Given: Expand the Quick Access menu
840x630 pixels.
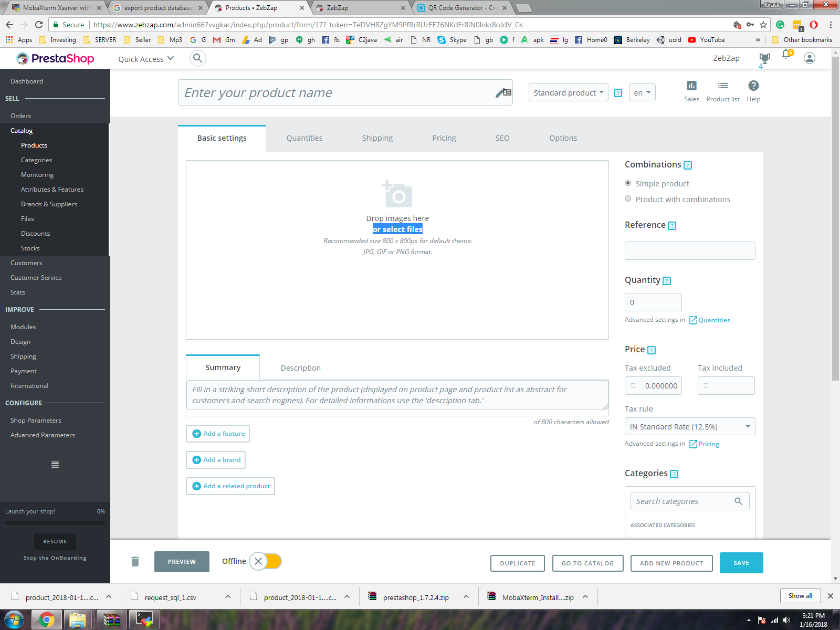Looking at the screenshot, I should (x=146, y=59).
